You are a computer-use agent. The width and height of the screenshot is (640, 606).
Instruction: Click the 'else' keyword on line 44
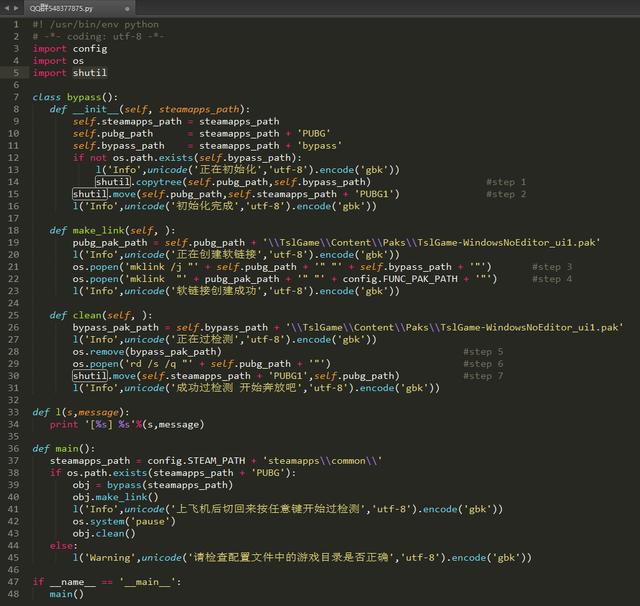61,546
